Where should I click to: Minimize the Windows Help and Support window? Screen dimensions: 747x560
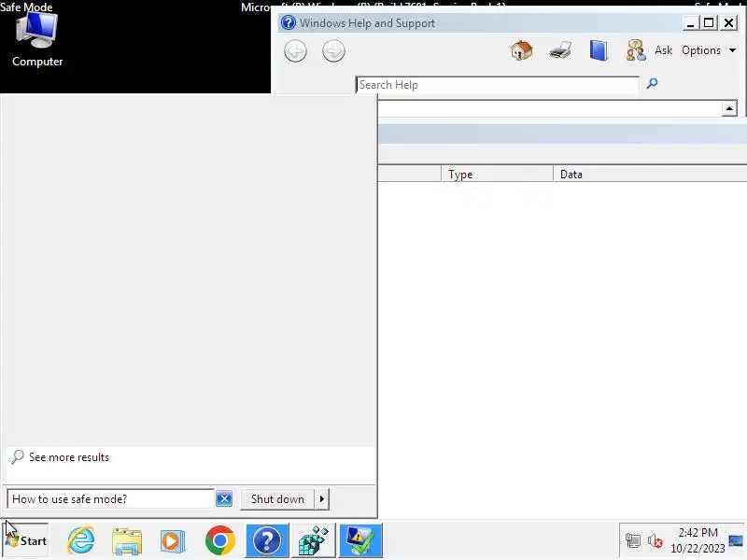click(690, 22)
